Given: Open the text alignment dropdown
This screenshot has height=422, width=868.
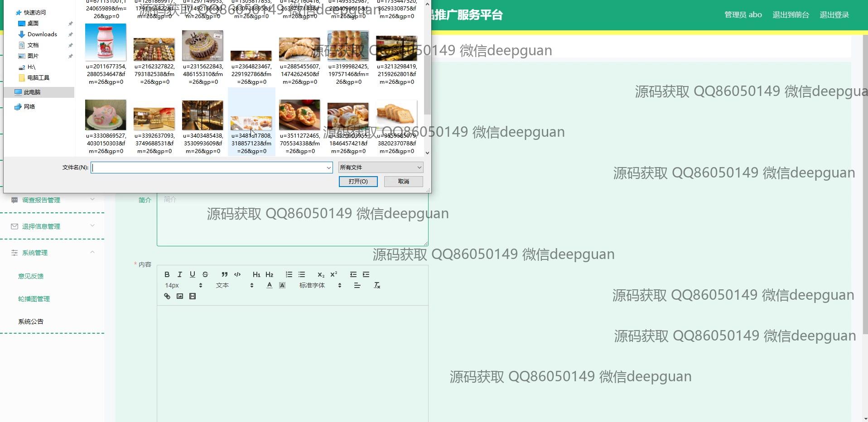Looking at the screenshot, I should pyautogui.click(x=357, y=285).
